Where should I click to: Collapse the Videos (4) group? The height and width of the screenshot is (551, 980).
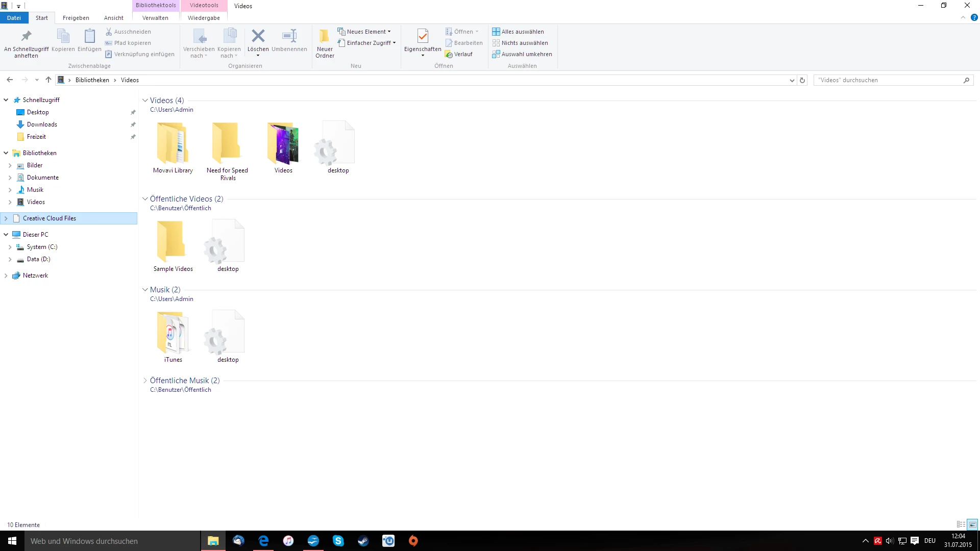point(145,101)
